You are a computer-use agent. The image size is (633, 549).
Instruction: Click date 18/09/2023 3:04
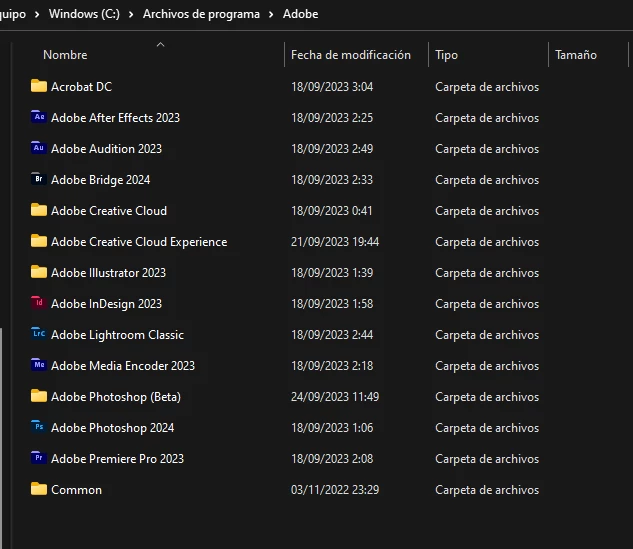coord(332,87)
